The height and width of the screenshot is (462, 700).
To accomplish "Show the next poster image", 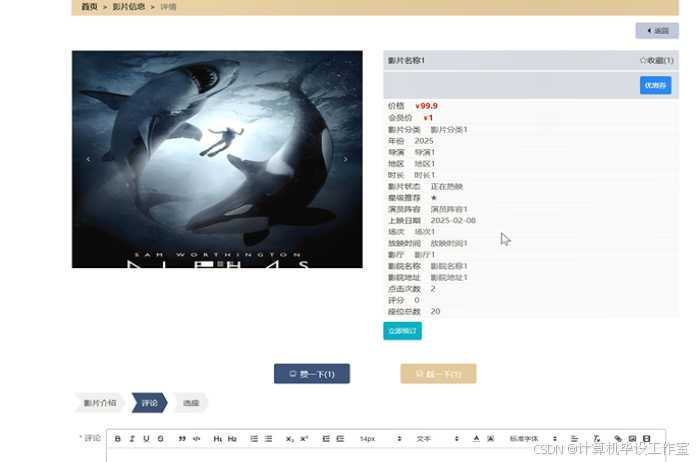I will tap(346, 159).
